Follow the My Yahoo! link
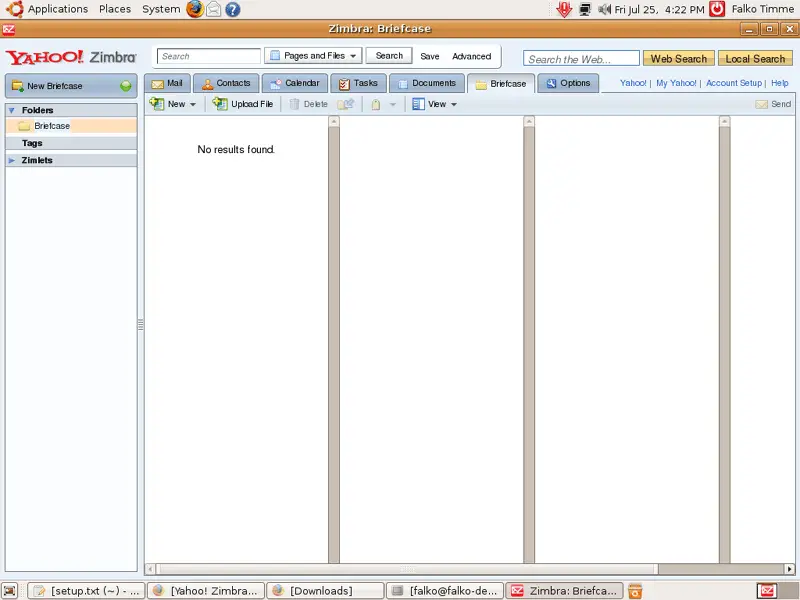800x600 pixels. coord(676,83)
